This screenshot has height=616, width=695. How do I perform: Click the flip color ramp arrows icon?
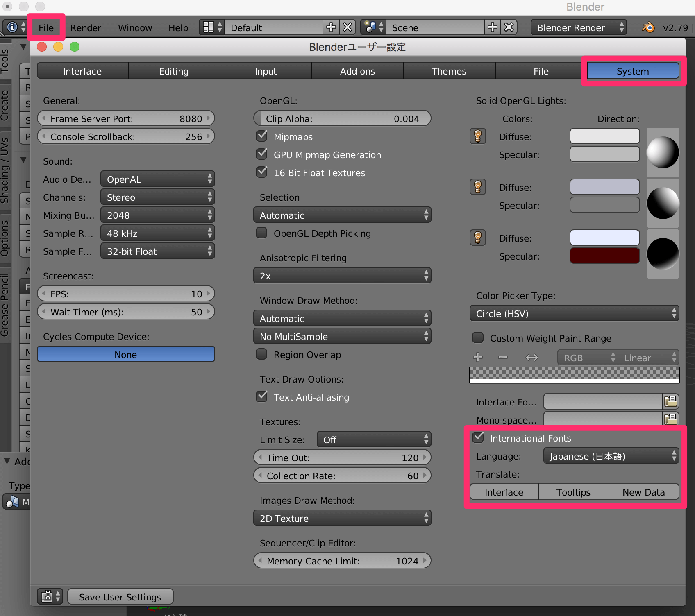532,357
